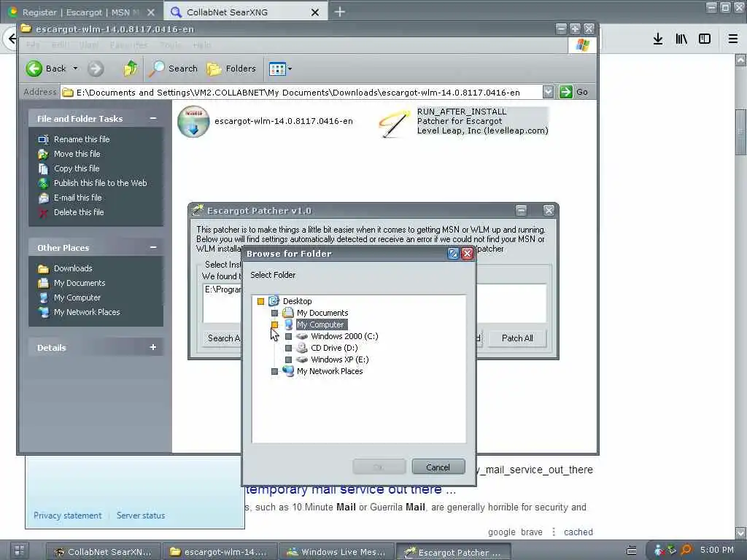Expand the Windows 2000 (C:) node
This screenshot has width=747, height=560.
click(288, 336)
